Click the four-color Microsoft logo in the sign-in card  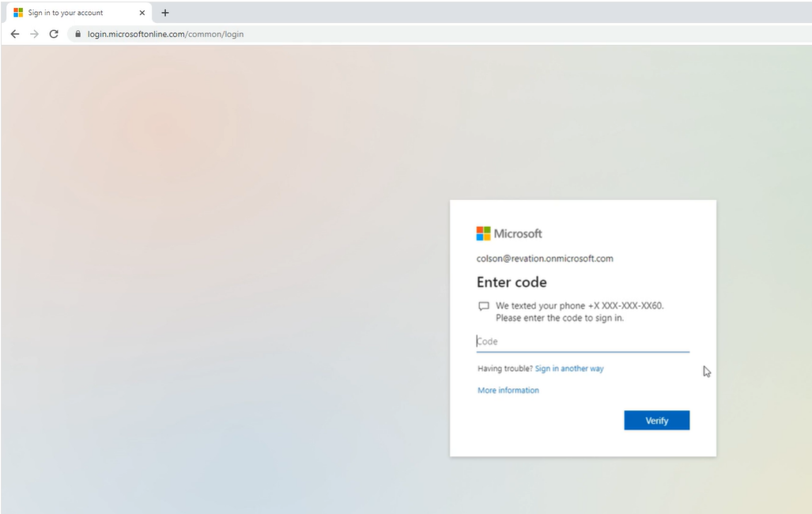point(483,233)
